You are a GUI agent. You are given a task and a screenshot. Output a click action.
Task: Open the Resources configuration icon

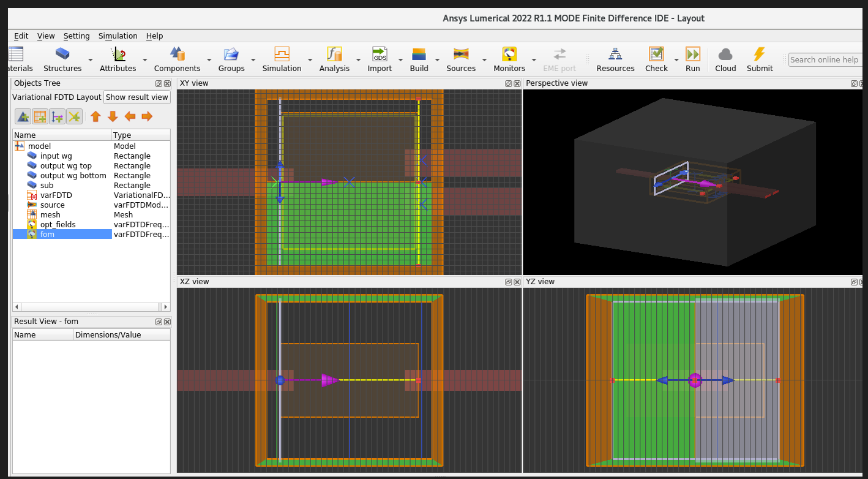point(615,54)
